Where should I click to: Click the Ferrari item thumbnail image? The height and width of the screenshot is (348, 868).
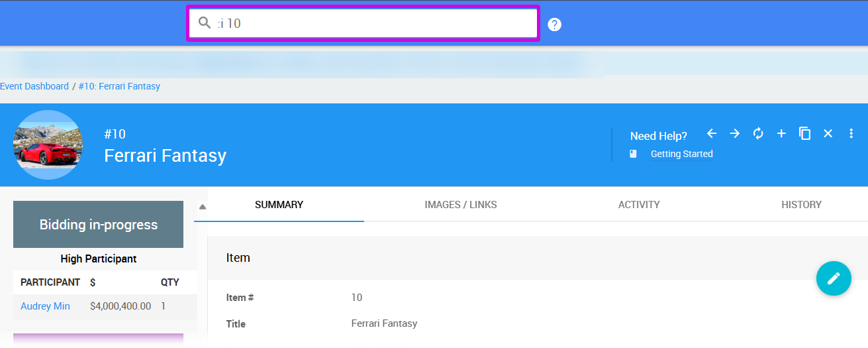coord(48,145)
